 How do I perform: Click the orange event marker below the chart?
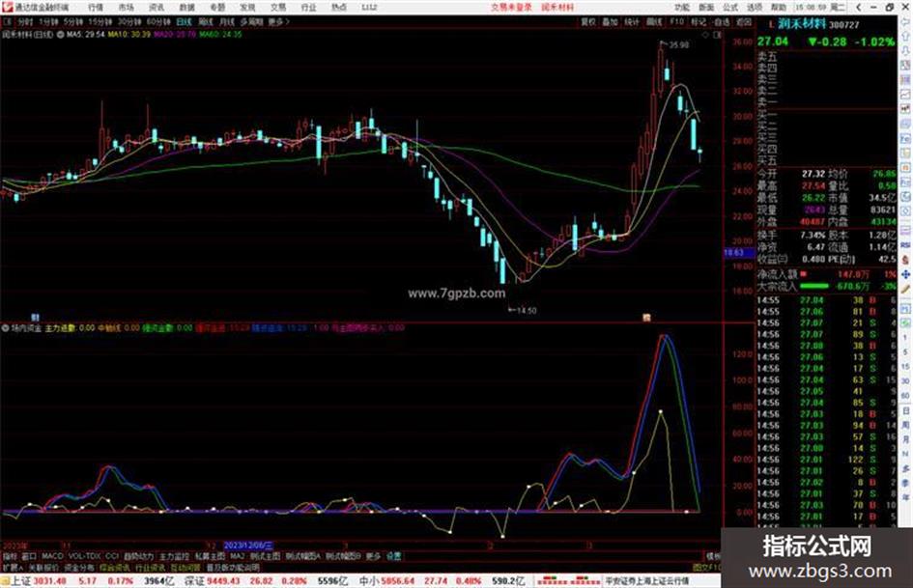pyautogui.click(x=646, y=318)
